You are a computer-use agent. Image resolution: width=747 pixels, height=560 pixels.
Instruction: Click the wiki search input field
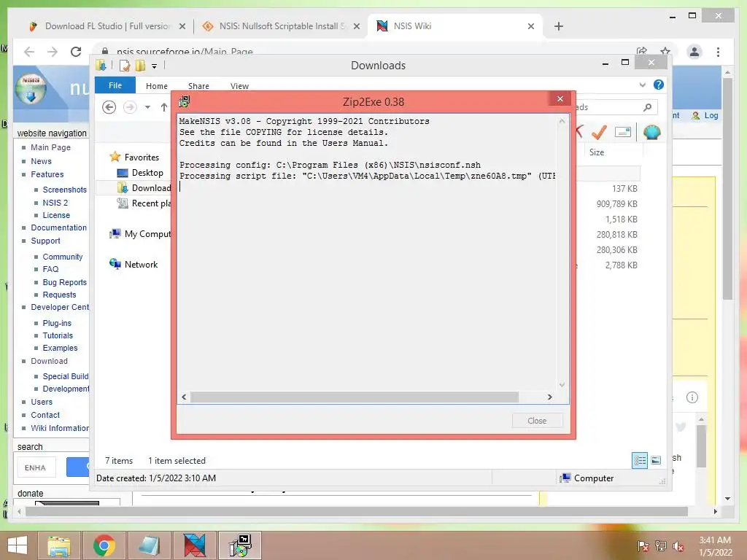point(36,467)
